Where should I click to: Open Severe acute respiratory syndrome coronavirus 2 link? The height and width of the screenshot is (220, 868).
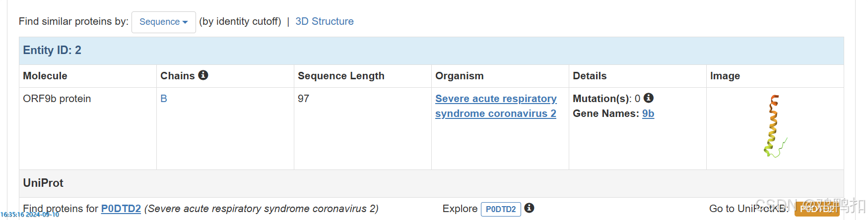495,106
